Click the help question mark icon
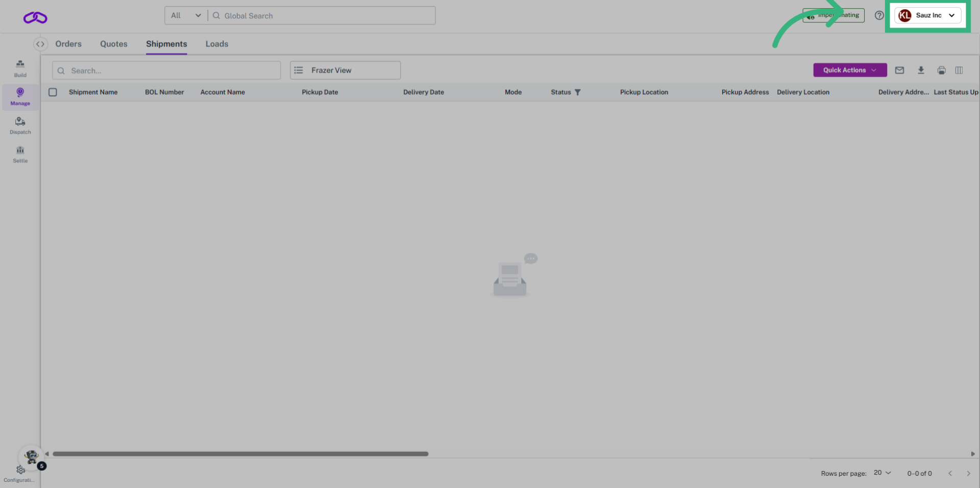Screen dimensions: 980x488 coord(879,15)
